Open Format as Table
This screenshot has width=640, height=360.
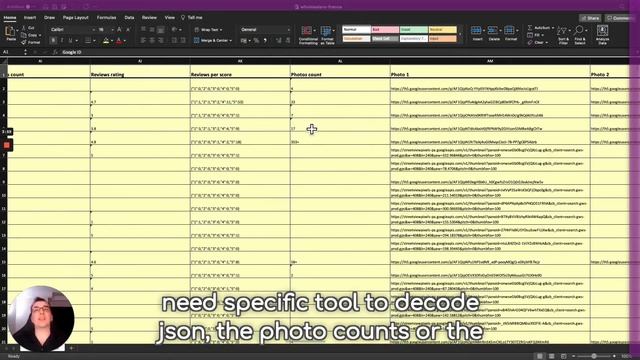coord(327,35)
